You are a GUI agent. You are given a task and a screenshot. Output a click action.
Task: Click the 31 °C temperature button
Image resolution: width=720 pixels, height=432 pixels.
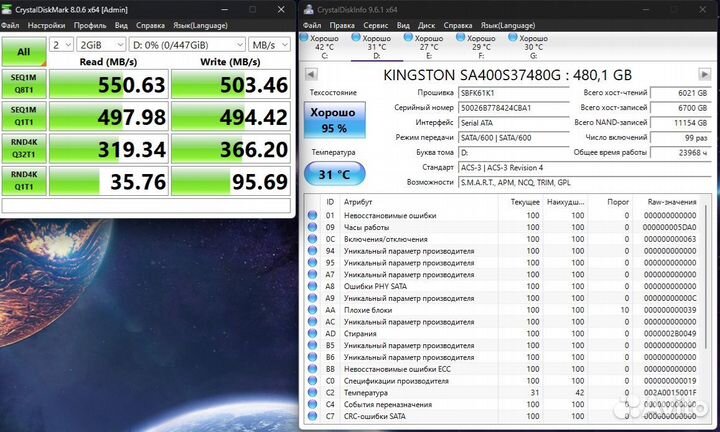(334, 174)
